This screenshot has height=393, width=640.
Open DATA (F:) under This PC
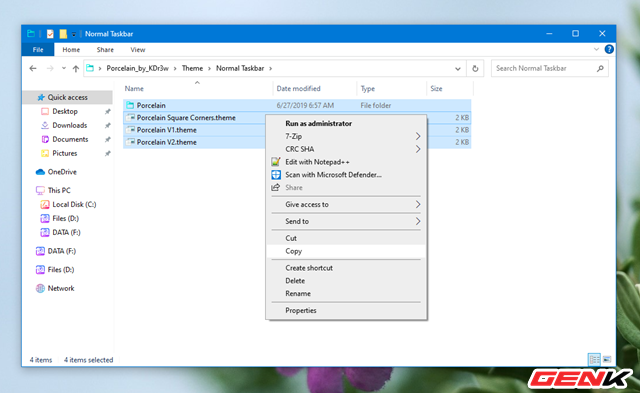(x=66, y=232)
